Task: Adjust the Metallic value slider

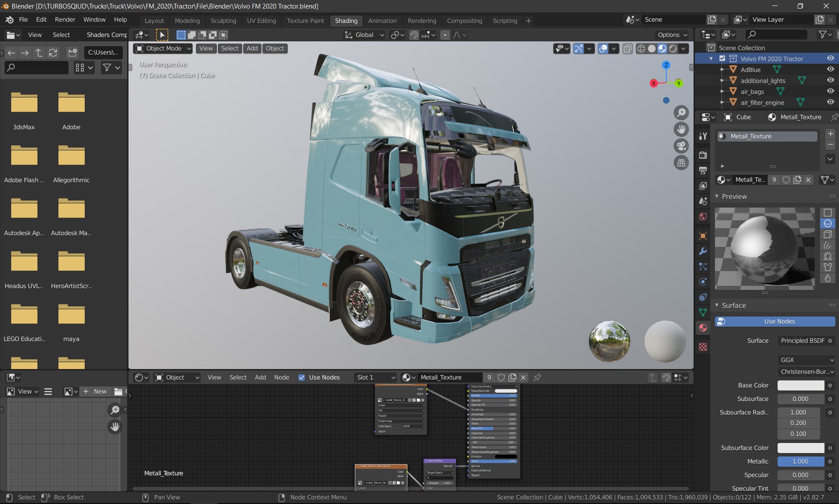Action: point(801,462)
